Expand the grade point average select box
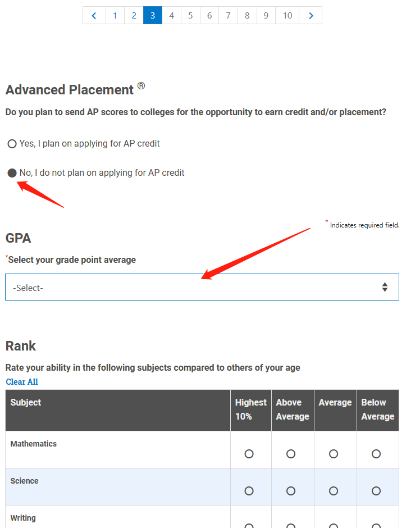Screen dimensions: 420x528 pyautogui.click(x=202, y=287)
